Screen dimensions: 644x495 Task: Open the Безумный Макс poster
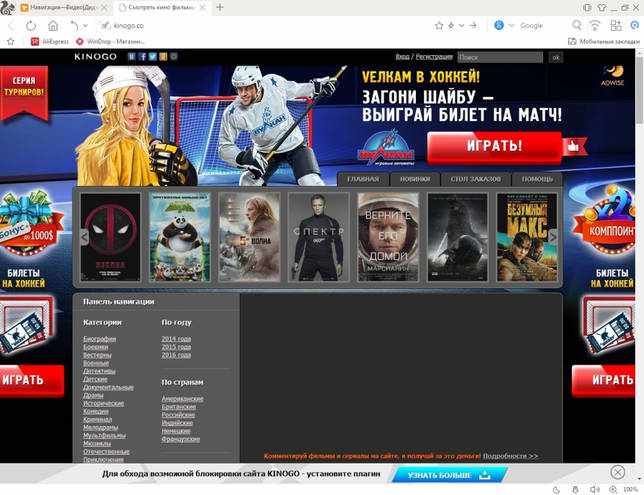pyautogui.click(x=527, y=237)
